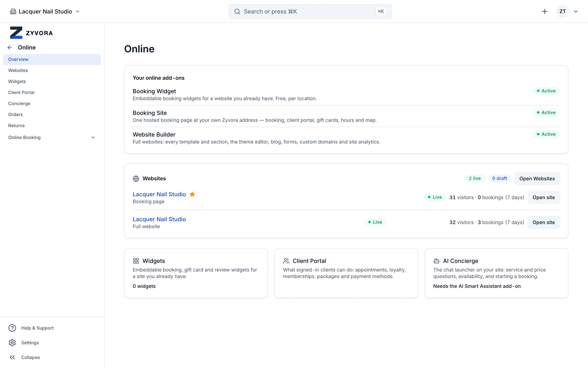
Task: Click the Active badge for Booking Widget
Action: (x=546, y=91)
